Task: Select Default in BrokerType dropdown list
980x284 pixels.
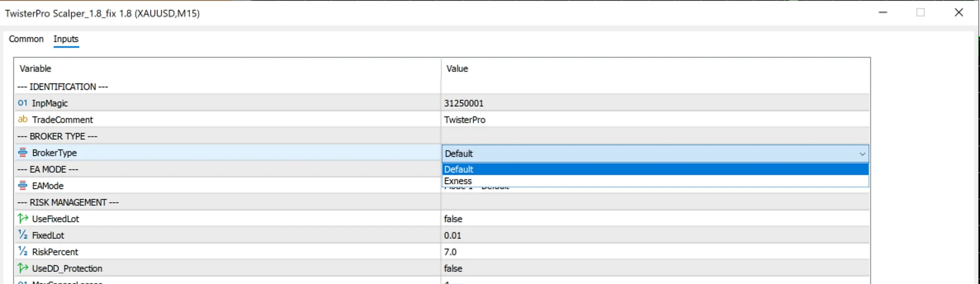Action: (655, 169)
